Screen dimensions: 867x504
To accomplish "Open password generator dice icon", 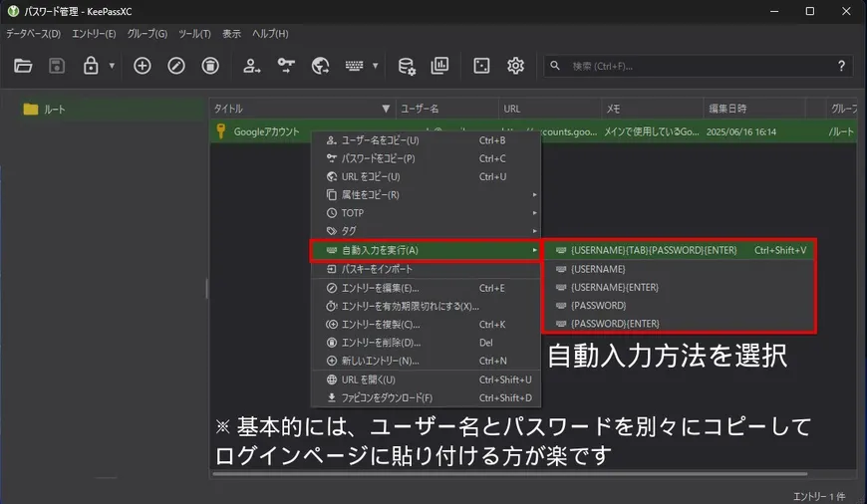I will 481,66.
